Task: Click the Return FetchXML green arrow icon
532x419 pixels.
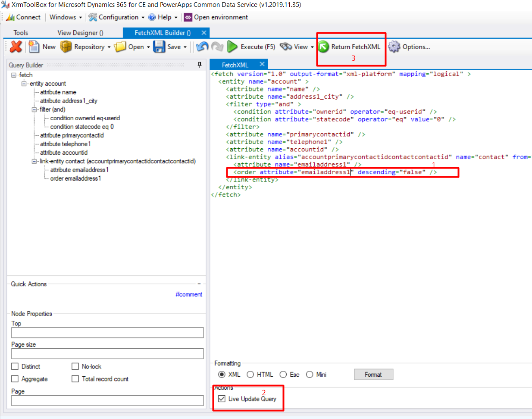Action: pos(324,47)
